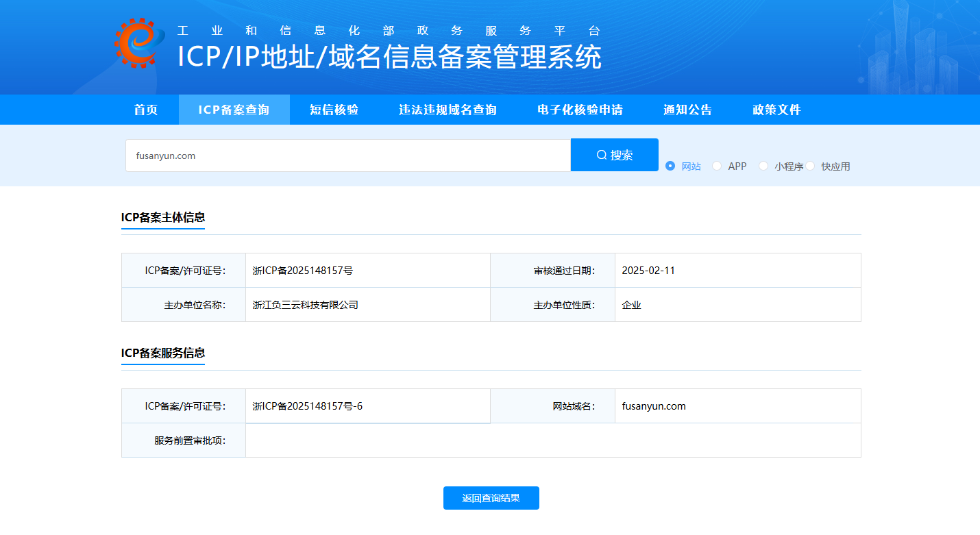Click the 返回查询结果 button

[x=491, y=498]
